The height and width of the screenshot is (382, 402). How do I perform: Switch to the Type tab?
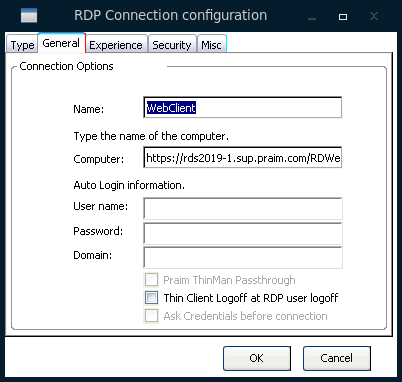click(x=22, y=44)
